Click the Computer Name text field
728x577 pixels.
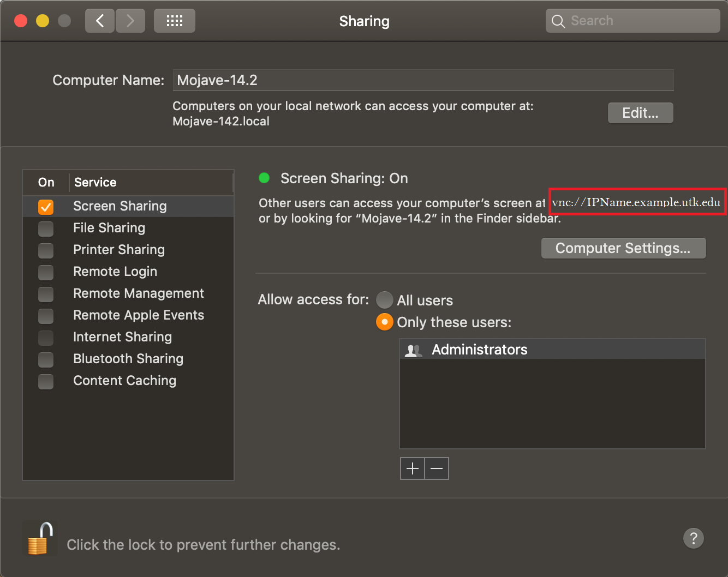[423, 80]
